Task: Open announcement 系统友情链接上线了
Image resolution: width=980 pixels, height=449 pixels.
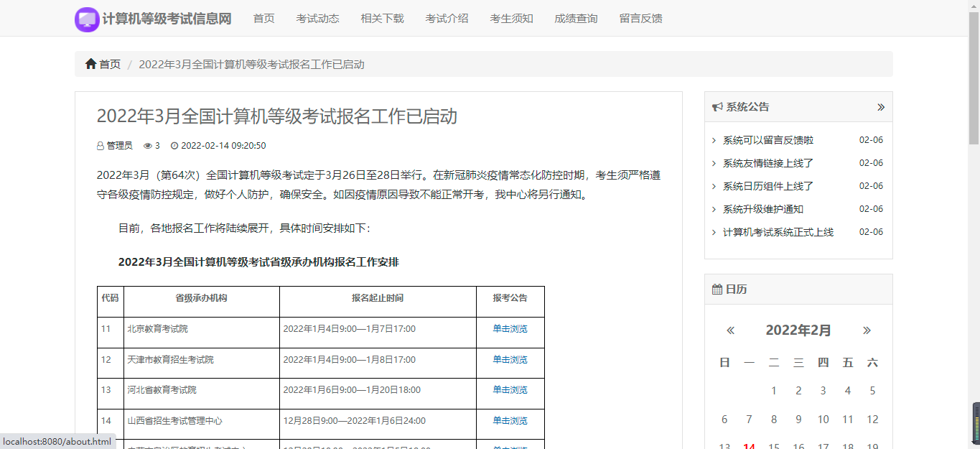Action: (x=768, y=163)
